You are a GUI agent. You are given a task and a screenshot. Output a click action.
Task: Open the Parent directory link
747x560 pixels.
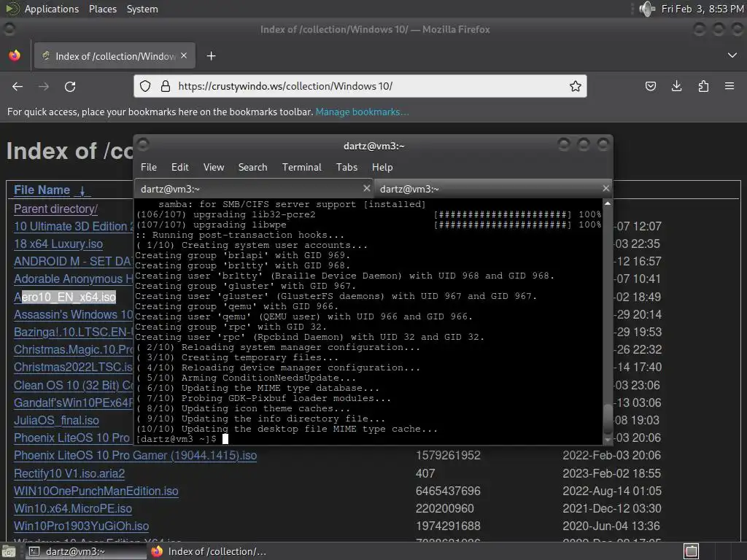[x=55, y=209]
